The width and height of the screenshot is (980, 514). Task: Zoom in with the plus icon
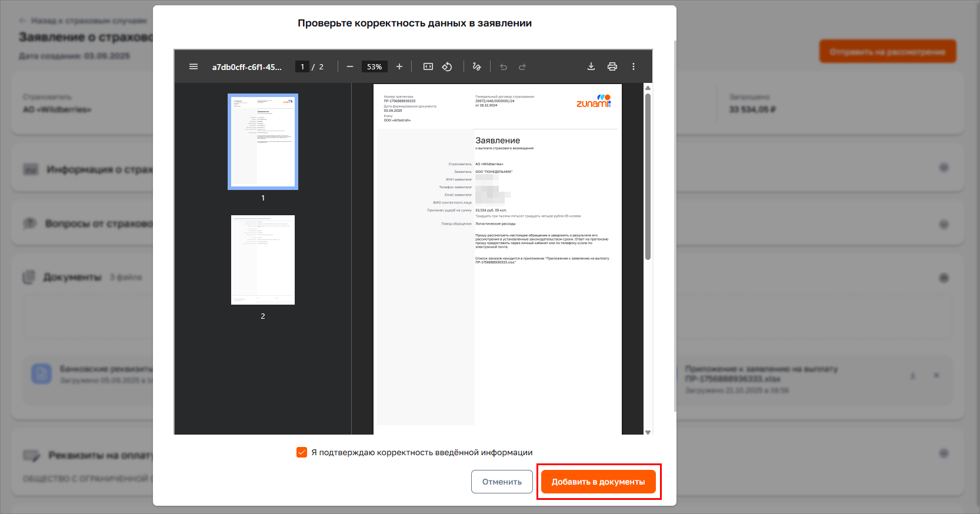pyautogui.click(x=399, y=66)
